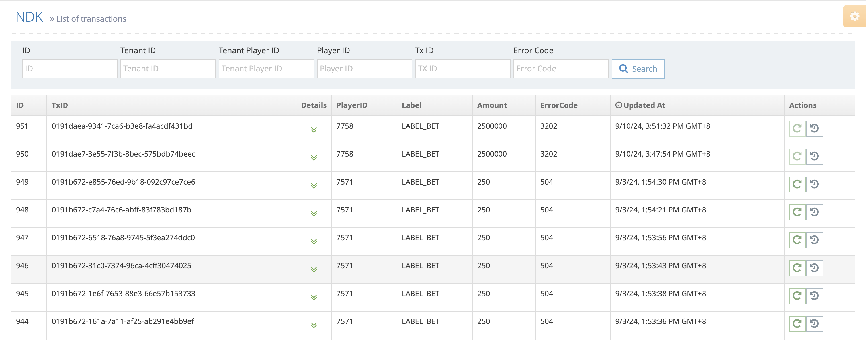868x340 pixels.
Task: Click retry icon for transaction 946
Action: click(797, 268)
